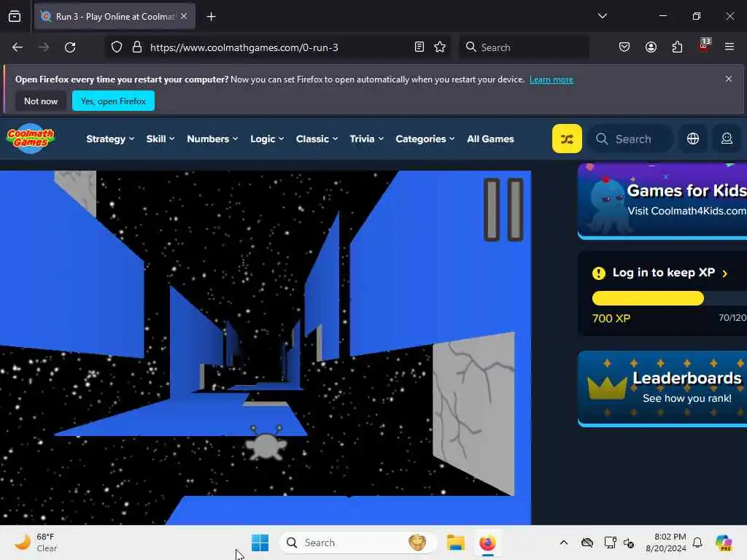
Task: Click the Not now button
Action: point(41,101)
